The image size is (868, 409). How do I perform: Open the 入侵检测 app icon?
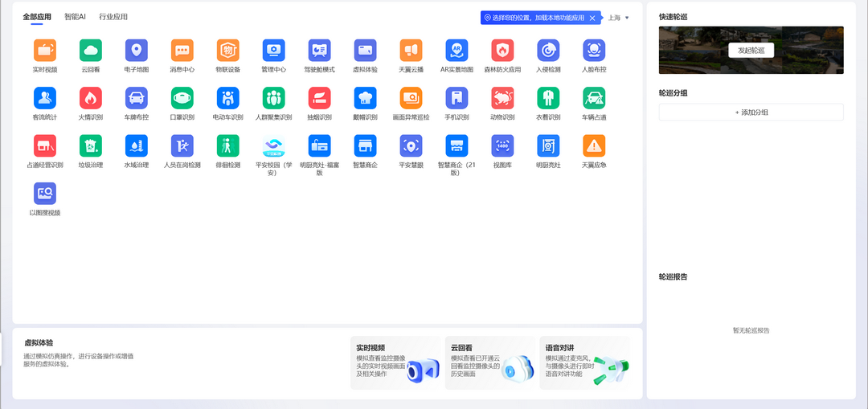(x=549, y=51)
